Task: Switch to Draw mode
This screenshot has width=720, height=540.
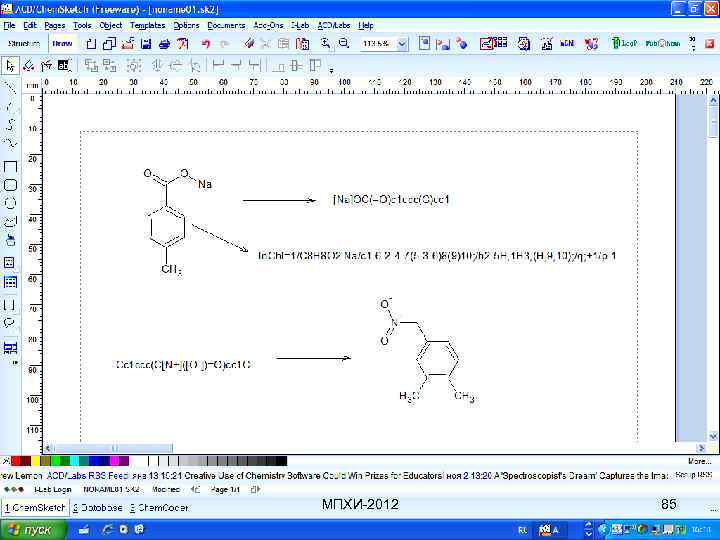Action: [62, 44]
